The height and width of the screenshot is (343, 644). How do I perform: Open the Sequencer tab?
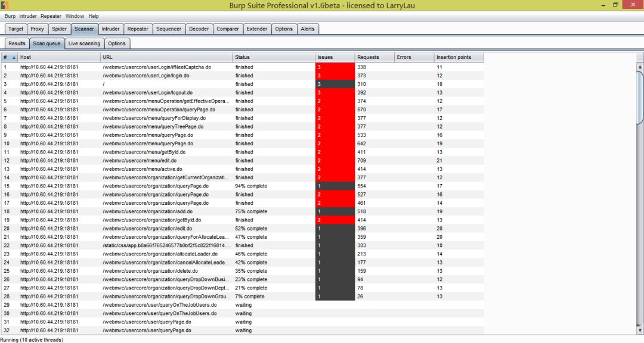pos(168,29)
